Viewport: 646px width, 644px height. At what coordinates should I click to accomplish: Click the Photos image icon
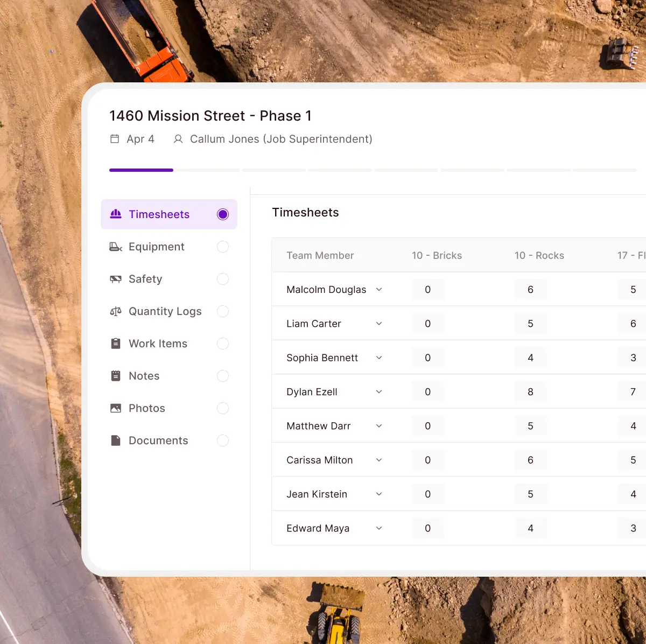coord(116,408)
